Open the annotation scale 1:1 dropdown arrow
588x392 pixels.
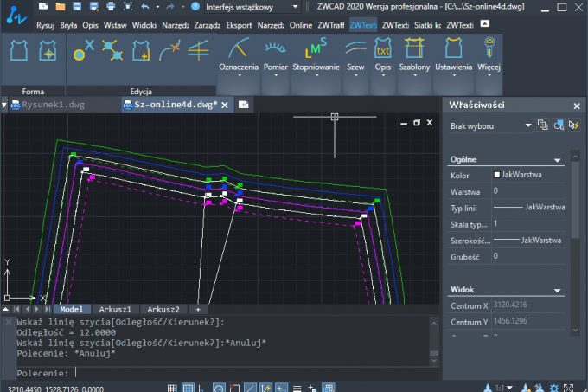pos(509,387)
